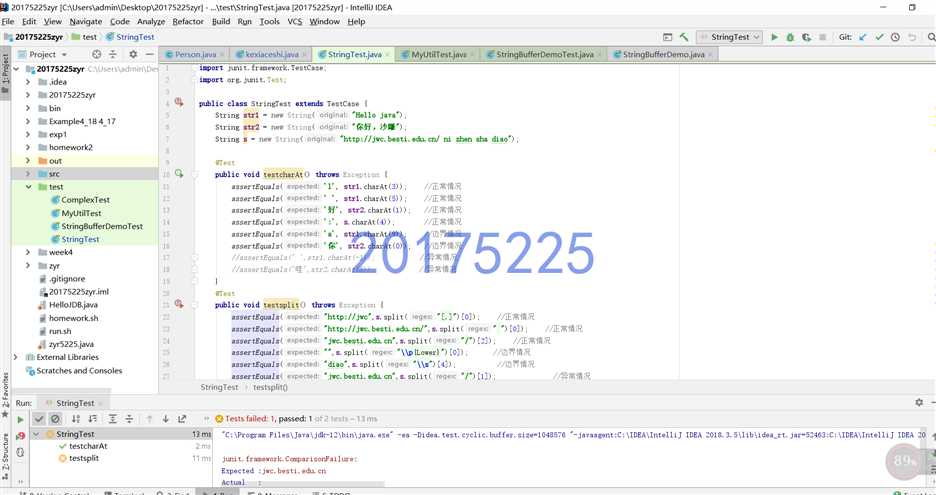Toggle Show Ignored tests button

point(55,419)
